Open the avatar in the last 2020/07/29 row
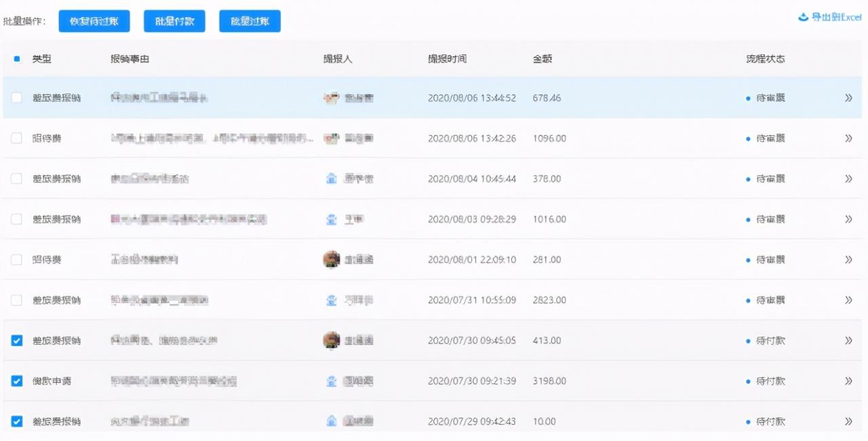This screenshot has height=441, width=868. tap(332, 421)
